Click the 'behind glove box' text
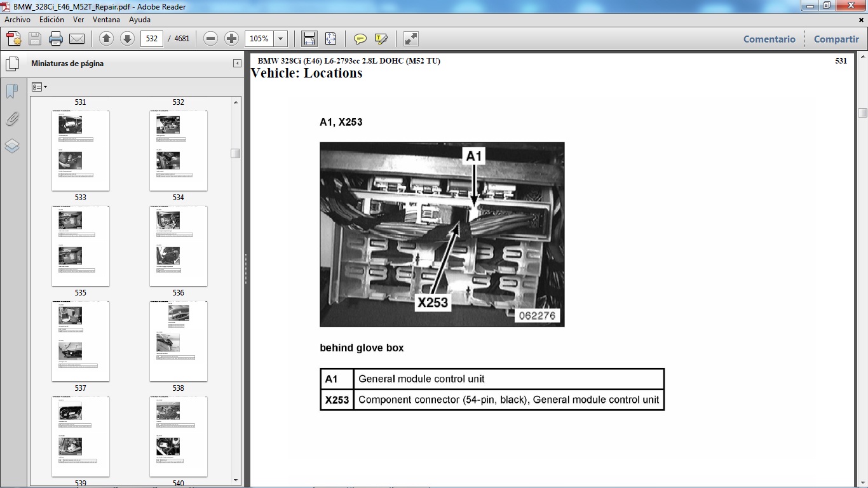The height and width of the screenshot is (488, 868). tap(362, 348)
